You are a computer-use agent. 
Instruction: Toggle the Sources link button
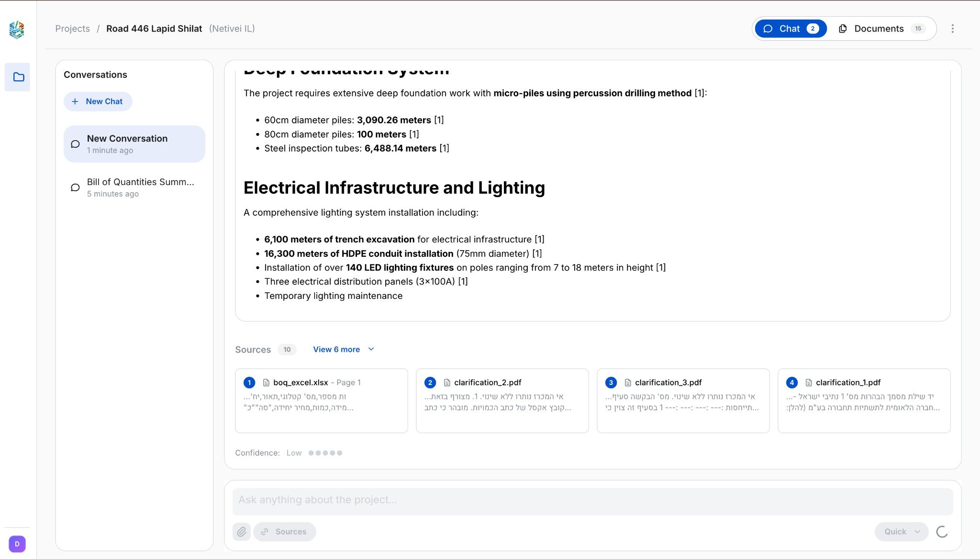(x=285, y=532)
